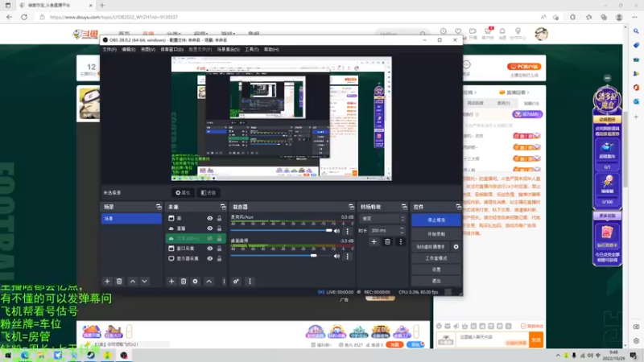The height and width of the screenshot is (362, 644).
Task: Open source properties gear in 来源 toolbar
Action: [x=195, y=281]
